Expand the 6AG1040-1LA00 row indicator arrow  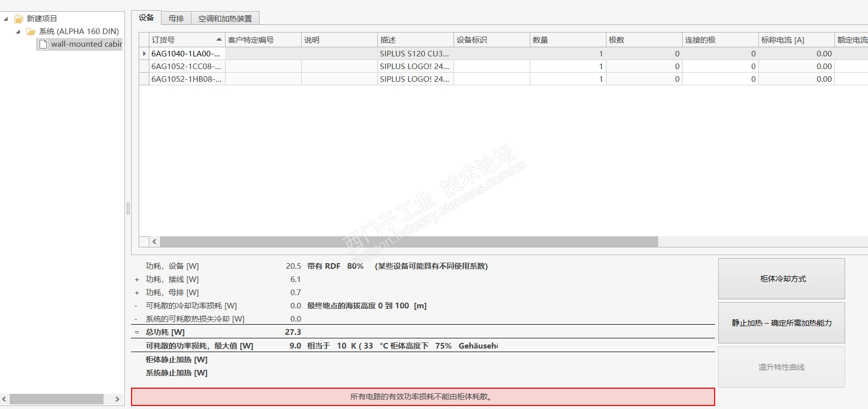(x=144, y=53)
